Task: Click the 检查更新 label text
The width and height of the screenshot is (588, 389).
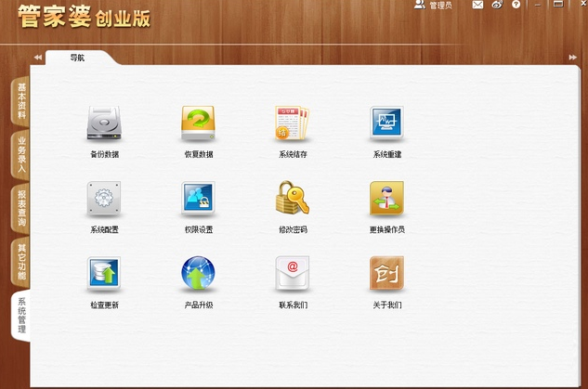Action: [x=105, y=305]
